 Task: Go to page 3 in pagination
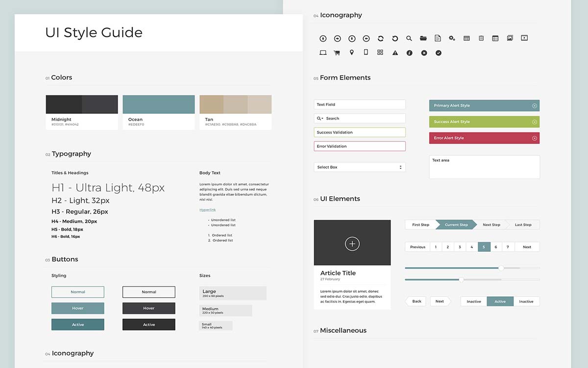[460, 247]
